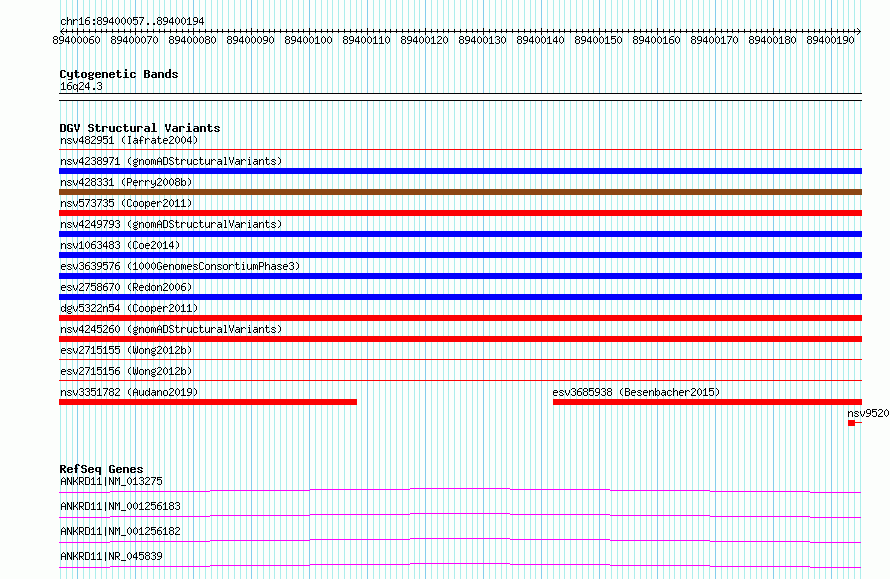The width and height of the screenshot is (890, 579).
Task: Click the DGV Structural Variants track title
Action: pos(140,128)
